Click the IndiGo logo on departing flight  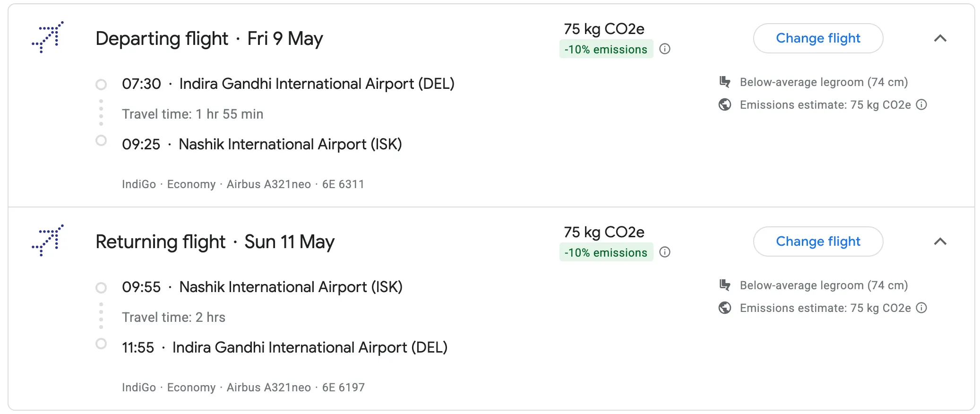48,37
